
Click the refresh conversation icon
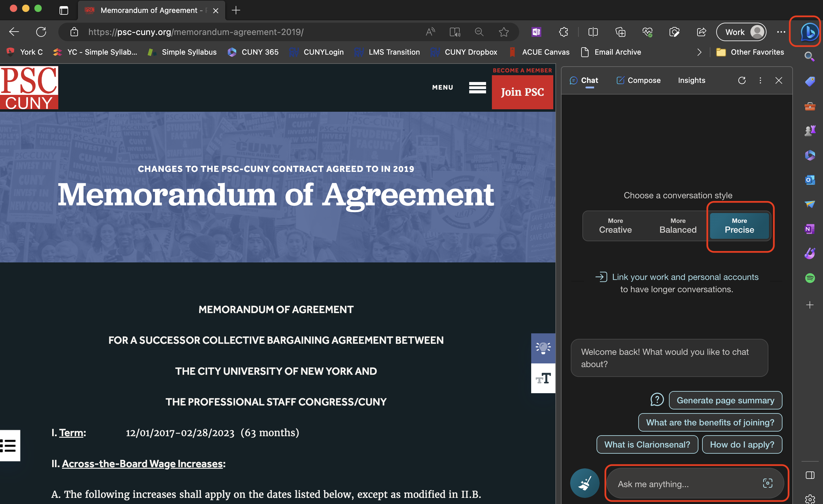click(742, 80)
